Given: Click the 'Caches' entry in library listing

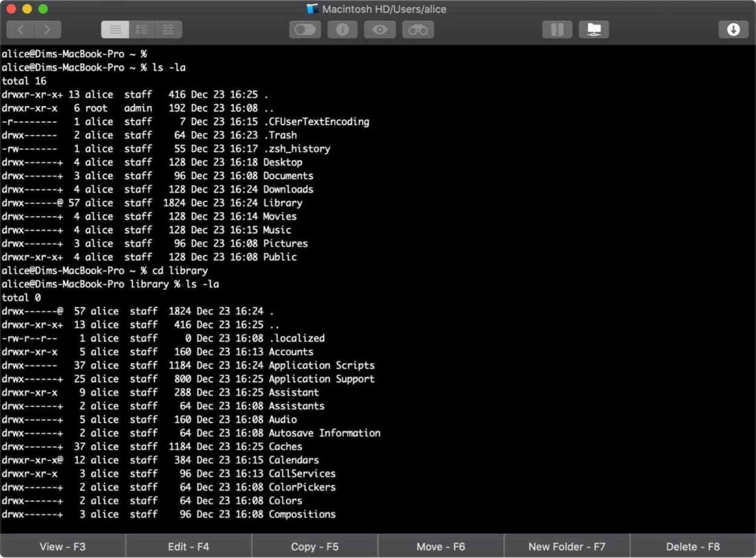Looking at the screenshot, I should [285, 447].
